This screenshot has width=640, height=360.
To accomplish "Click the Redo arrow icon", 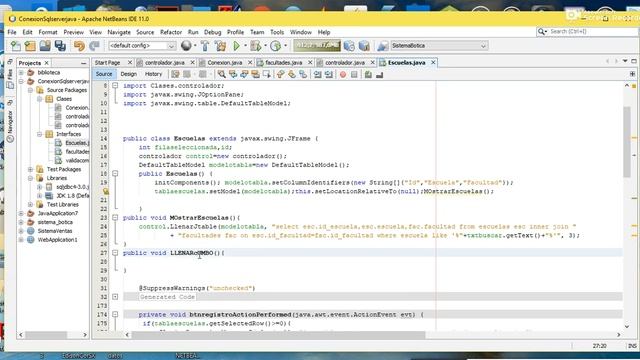I will coord(94,46).
